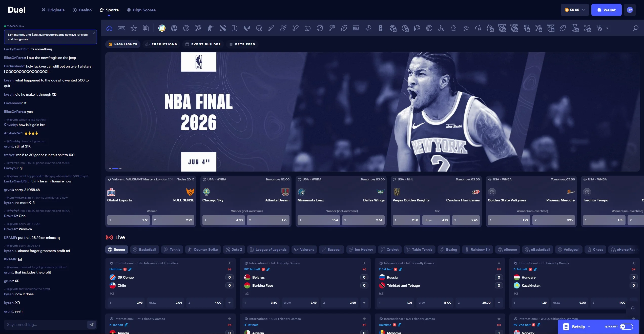Select the League of Legends sport icon
The width and height of the screenshot is (644, 334).
[x=235, y=28]
